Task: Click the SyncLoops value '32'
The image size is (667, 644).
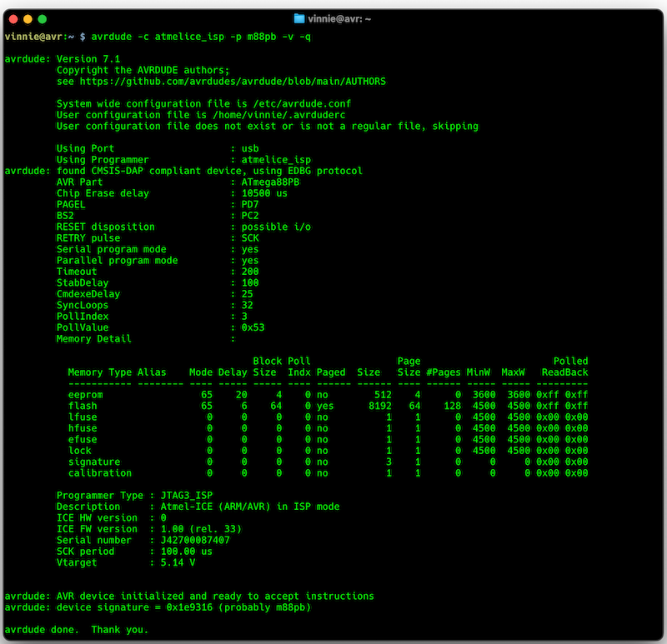Action: point(247,305)
